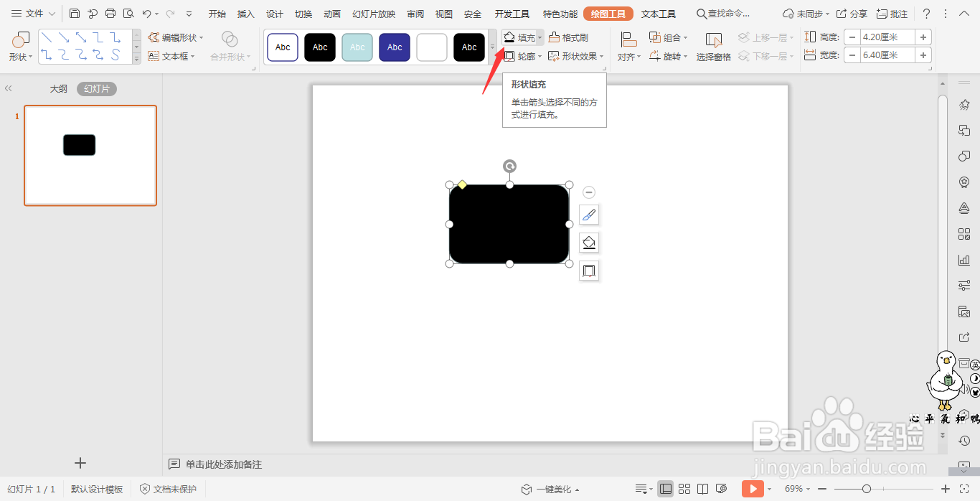Click the floating paintbrush style icon beside shape
Screen dimensions: 980x501
pyautogui.click(x=589, y=215)
